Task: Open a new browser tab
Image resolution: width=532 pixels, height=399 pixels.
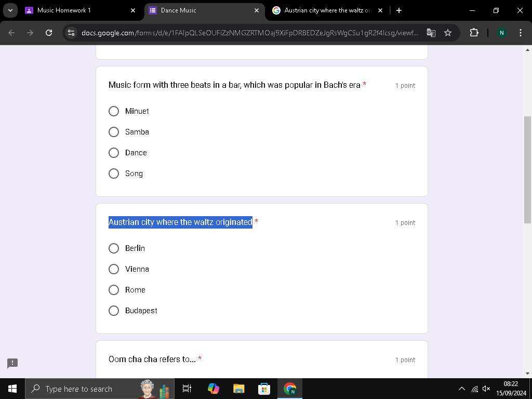Action: (x=399, y=10)
